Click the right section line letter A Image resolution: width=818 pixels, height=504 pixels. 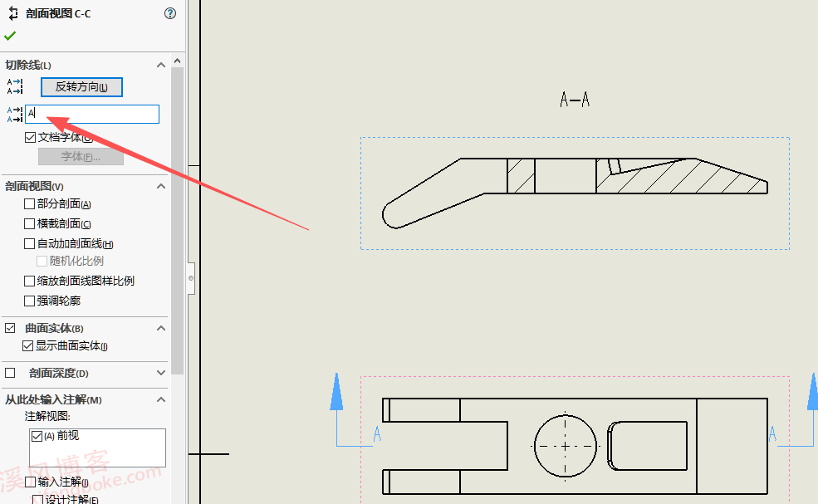[772, 433]
